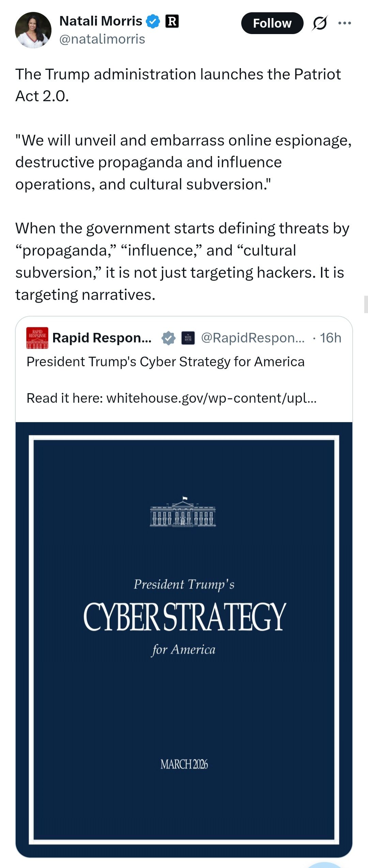The width and height of the screenshot is (368, 868).
Task: Click the Rapid Response red avatar
Action: [37, 338]
